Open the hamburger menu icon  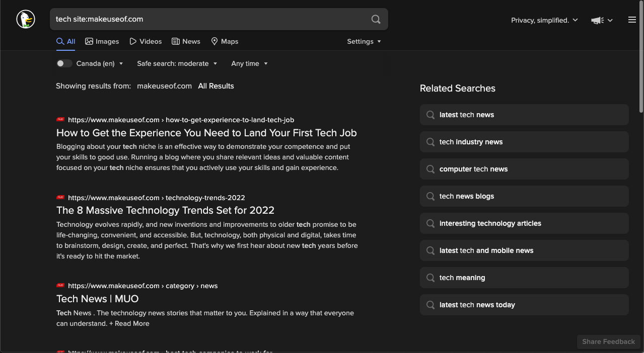pyautogui.click(x=632, y=20)
